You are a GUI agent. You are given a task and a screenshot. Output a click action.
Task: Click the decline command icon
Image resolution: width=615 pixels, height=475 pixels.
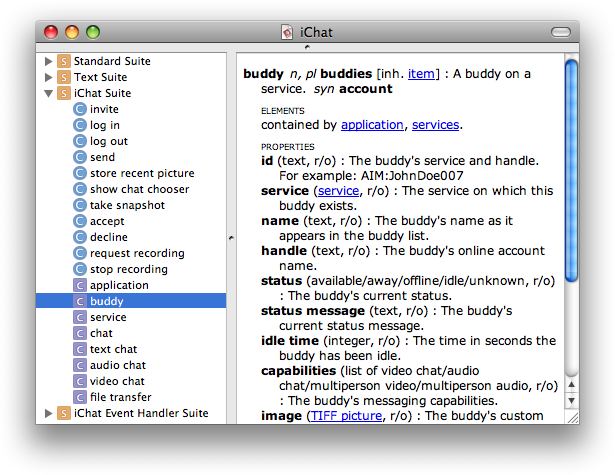(80, 237)
